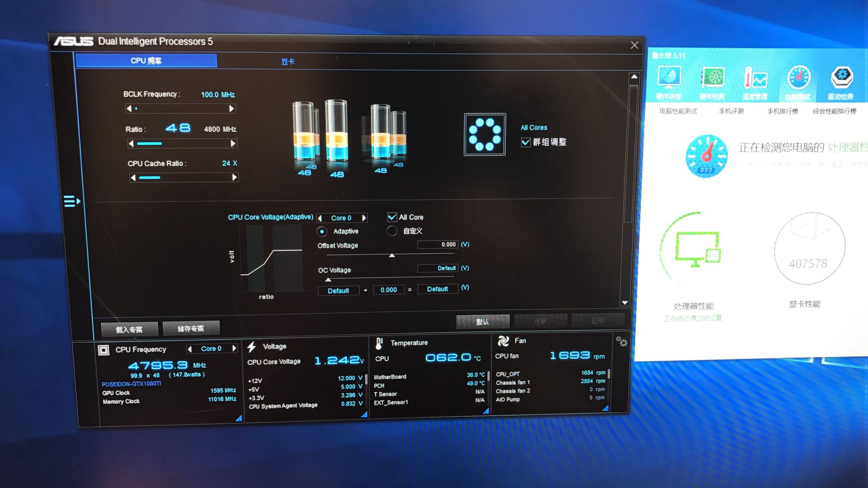Toggle the All Core checkbox
This screenshot has width=868, height=488.
392,217
